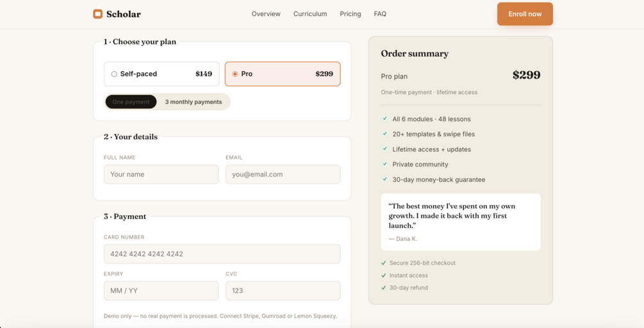Click One-time payment · lifetime access text
Screen dimensions: 644x328
429,92
